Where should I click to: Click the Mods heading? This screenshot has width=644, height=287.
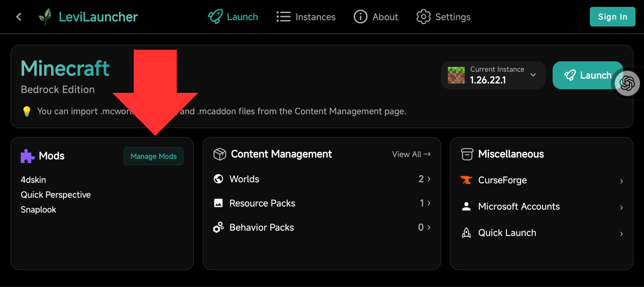[52, 156]
